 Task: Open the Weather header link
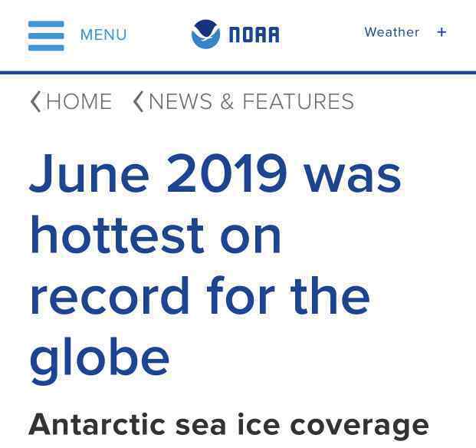[x=392, y=32]
